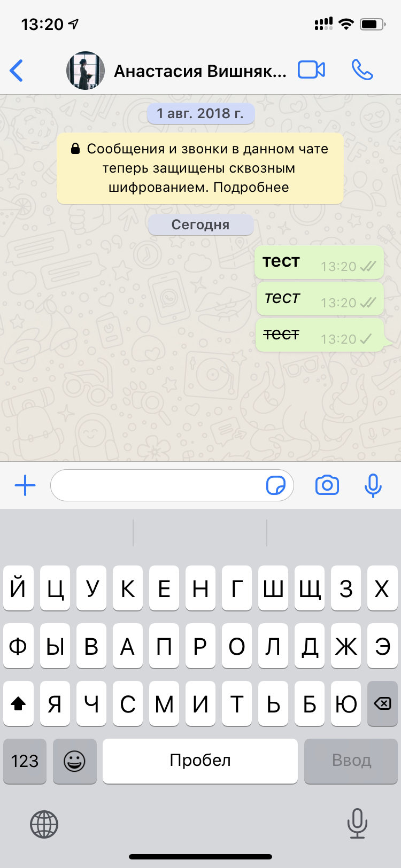401x868 pixels.
Task: Start dictation with keyboard microphone
Action: [x=357, y=824]
